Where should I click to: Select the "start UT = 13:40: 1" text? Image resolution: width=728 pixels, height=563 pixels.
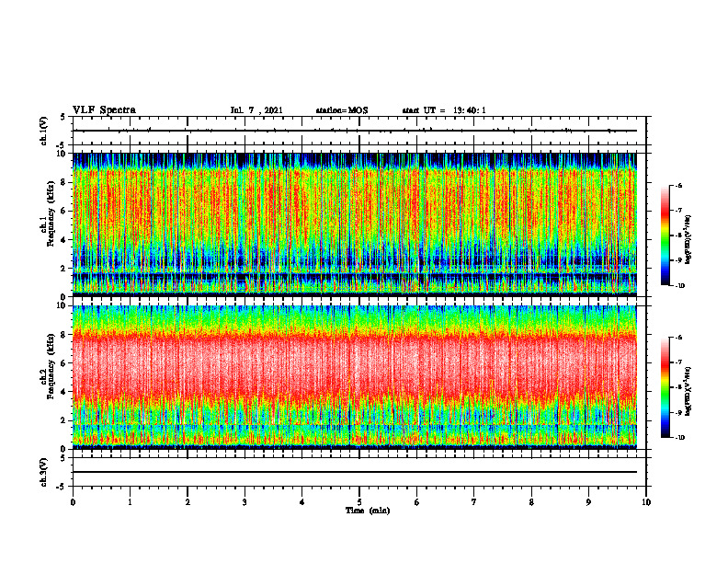point(444,110)
